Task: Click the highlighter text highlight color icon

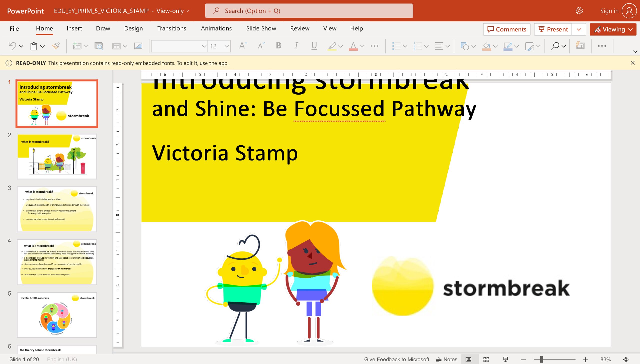Action: 332,46
